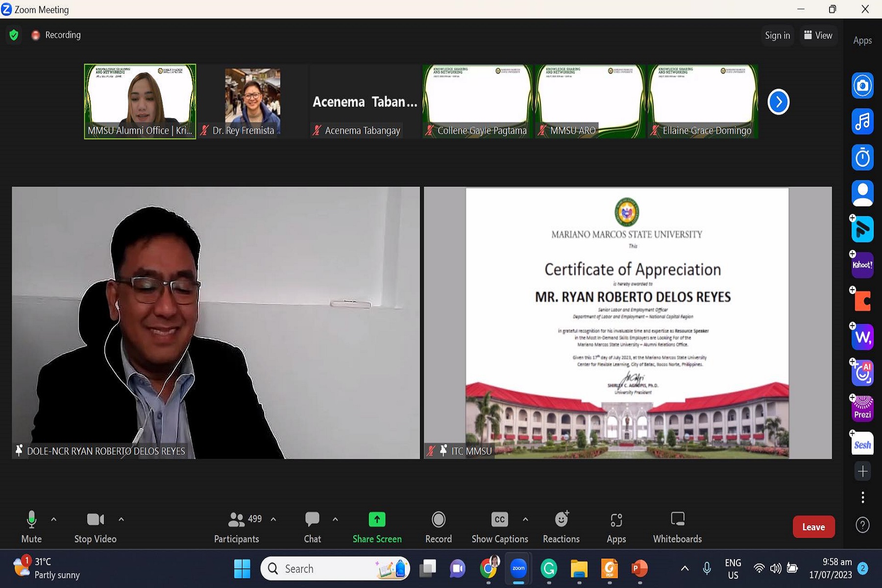Open the Teams chat icon on the taskbar
Image resolution: width=882 pixels, height=588 pixels.
[x=458, y=568]
